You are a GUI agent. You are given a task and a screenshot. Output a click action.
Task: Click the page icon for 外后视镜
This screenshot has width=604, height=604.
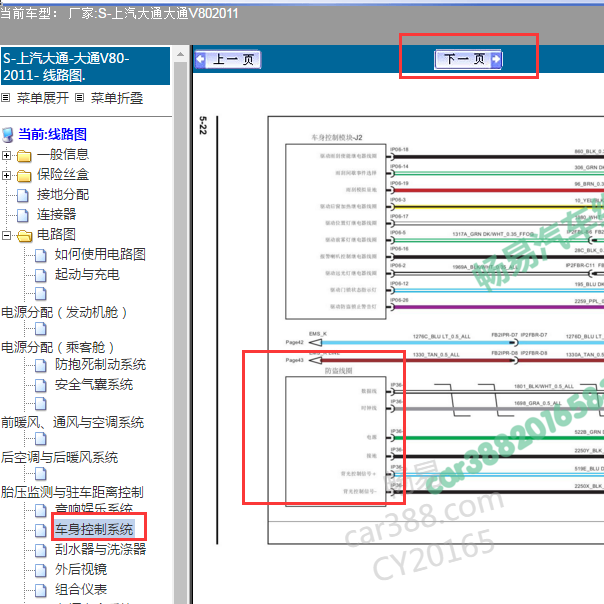[40, 570]
